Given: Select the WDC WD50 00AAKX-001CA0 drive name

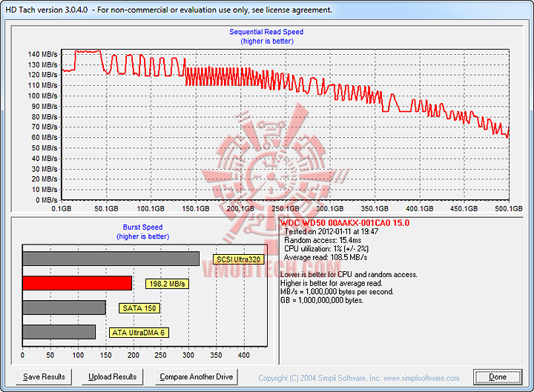Looking at the screenshot, I should 345,223.
